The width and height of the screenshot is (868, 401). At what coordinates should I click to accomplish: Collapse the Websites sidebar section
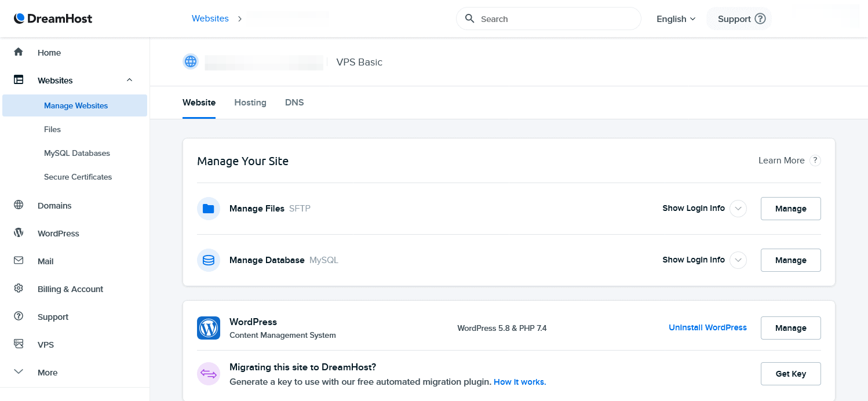click(x=130, y=80)
